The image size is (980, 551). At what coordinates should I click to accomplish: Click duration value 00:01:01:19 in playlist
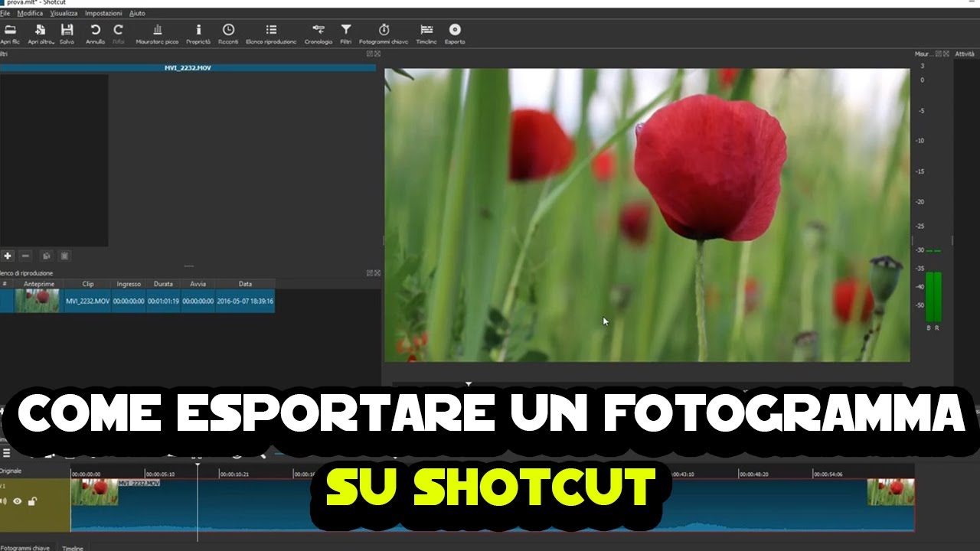[163, 302]
